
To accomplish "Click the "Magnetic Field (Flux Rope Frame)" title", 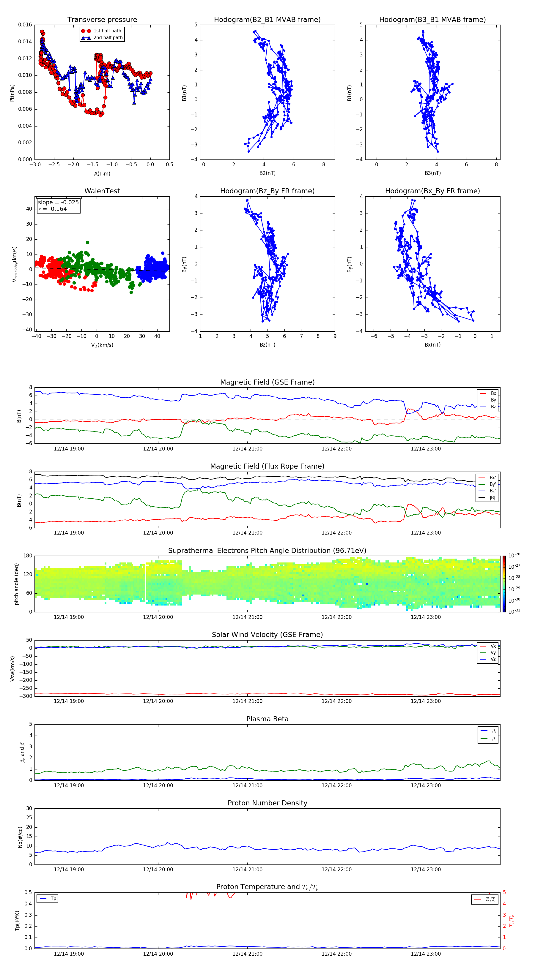I will pos(267,467).
